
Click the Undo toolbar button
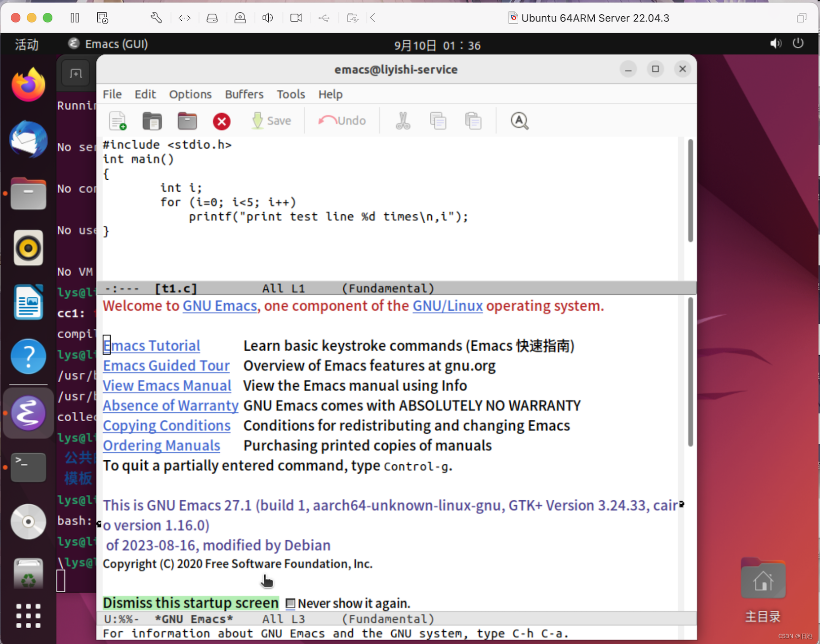(342, 121)
